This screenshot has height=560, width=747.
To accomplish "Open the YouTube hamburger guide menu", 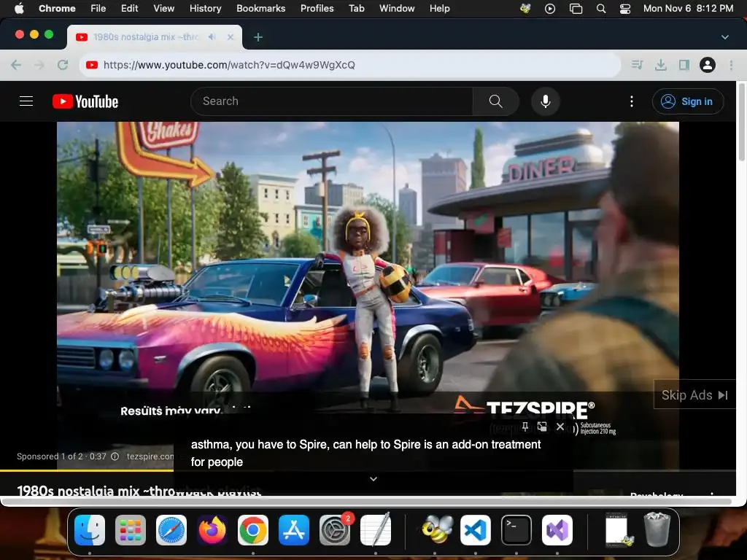I will pyautogui.click(x=26, y=101).
